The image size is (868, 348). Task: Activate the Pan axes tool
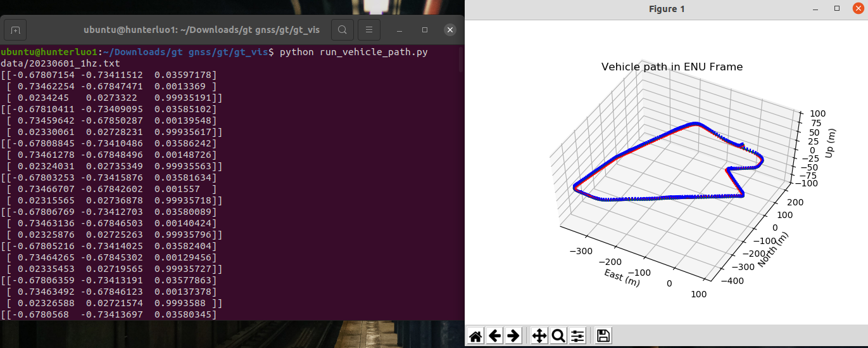539,336
